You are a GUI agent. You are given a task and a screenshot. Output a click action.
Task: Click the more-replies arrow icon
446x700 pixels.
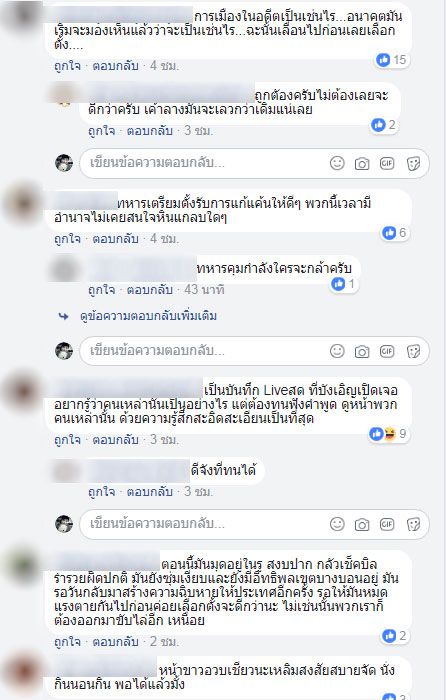(63, 316)
